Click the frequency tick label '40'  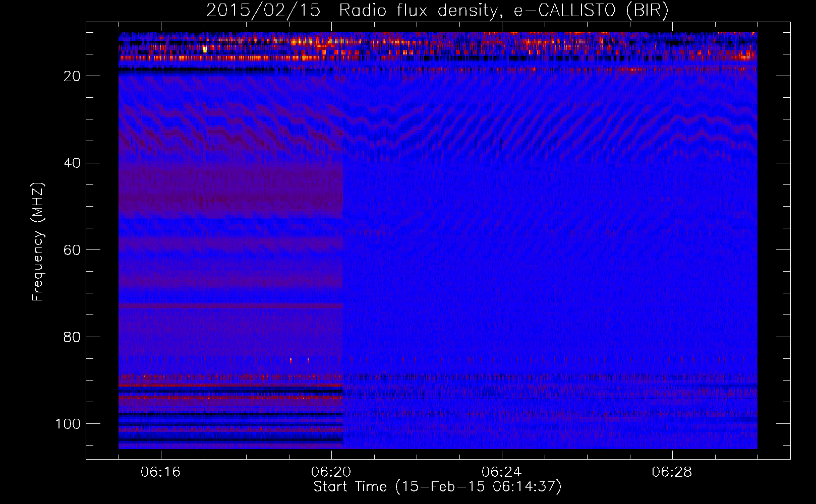[x=72, y=163]
